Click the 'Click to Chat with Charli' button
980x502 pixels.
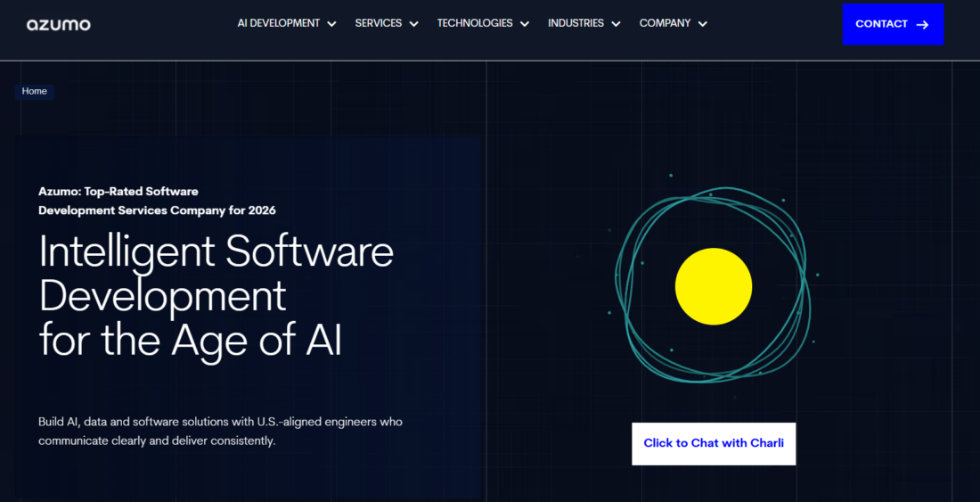tap(714, 443)
